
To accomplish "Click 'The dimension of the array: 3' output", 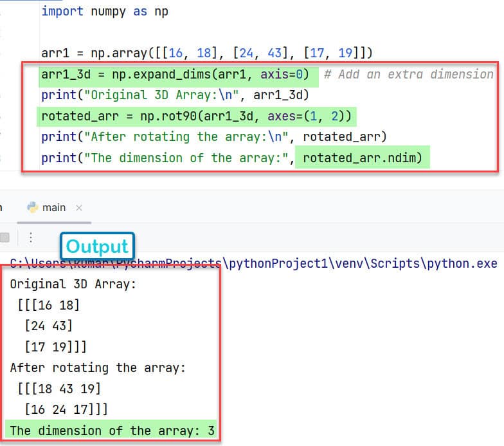I will tap(112, 431).
